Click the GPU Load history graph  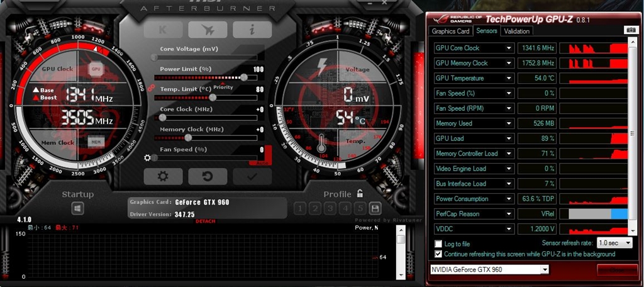[594, 138]
